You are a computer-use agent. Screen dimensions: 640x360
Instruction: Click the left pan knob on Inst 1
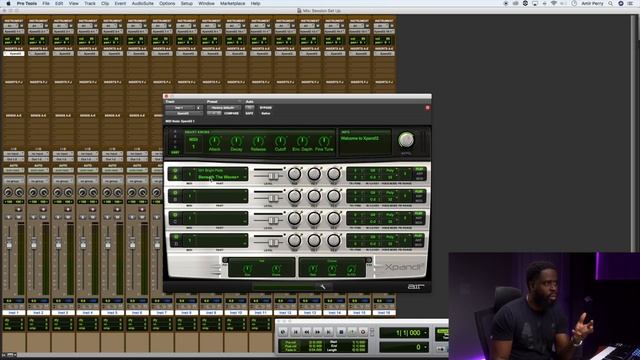[8, 192]
